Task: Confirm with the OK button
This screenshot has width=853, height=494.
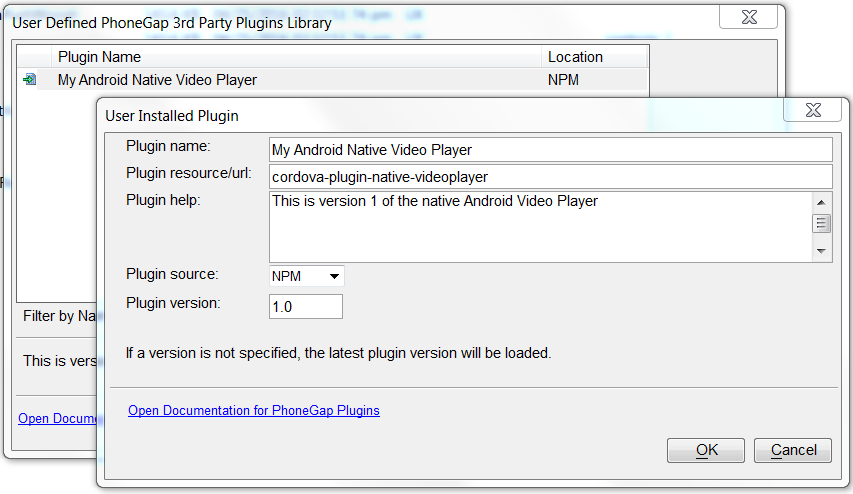Action: (706, 450)
